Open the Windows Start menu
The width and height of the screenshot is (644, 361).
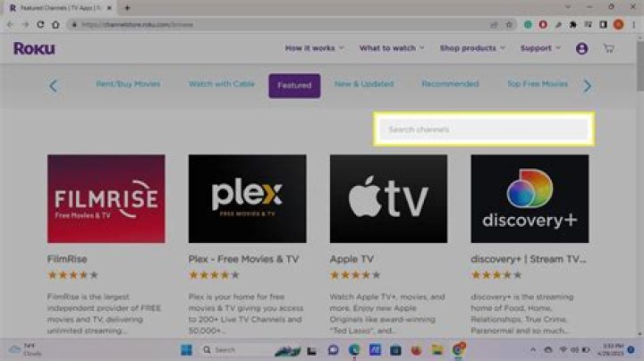[186, 350]
